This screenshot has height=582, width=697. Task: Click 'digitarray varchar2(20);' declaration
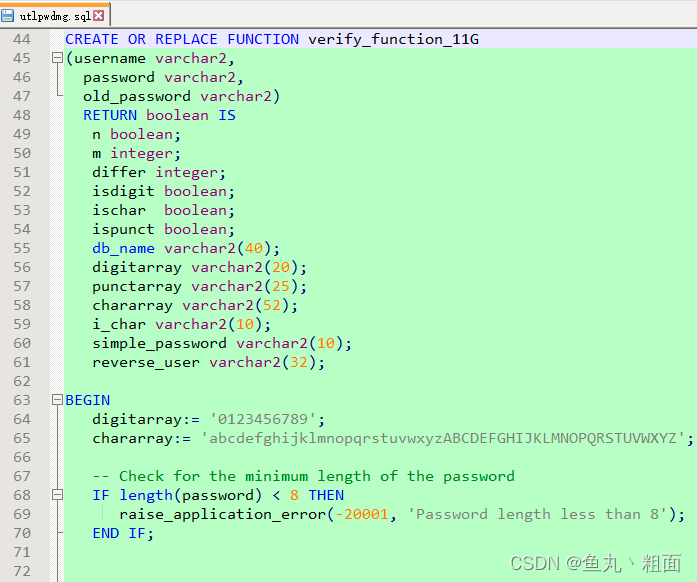[x=200, y=268]
